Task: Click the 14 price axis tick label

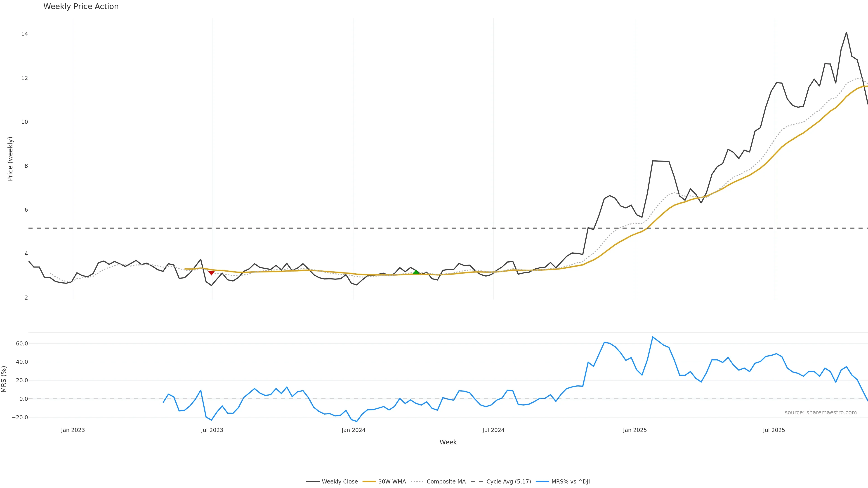Action: 24,34
